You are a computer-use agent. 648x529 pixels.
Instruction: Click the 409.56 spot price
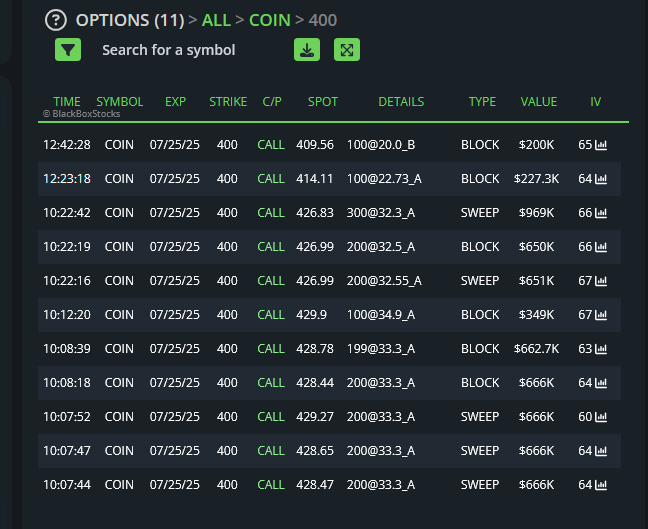click(315, 145)
